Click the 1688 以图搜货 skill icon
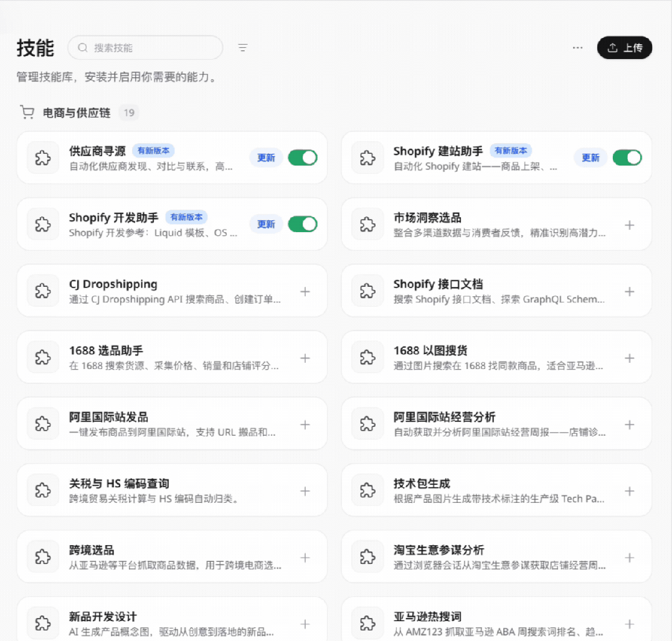This screenshot has width=672, height=641. tap(367, 357)
